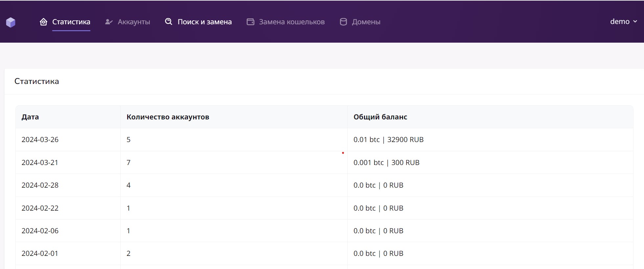
Task: Click the 0.001 btc | 300 RUB balance
Action: [386, 163]
